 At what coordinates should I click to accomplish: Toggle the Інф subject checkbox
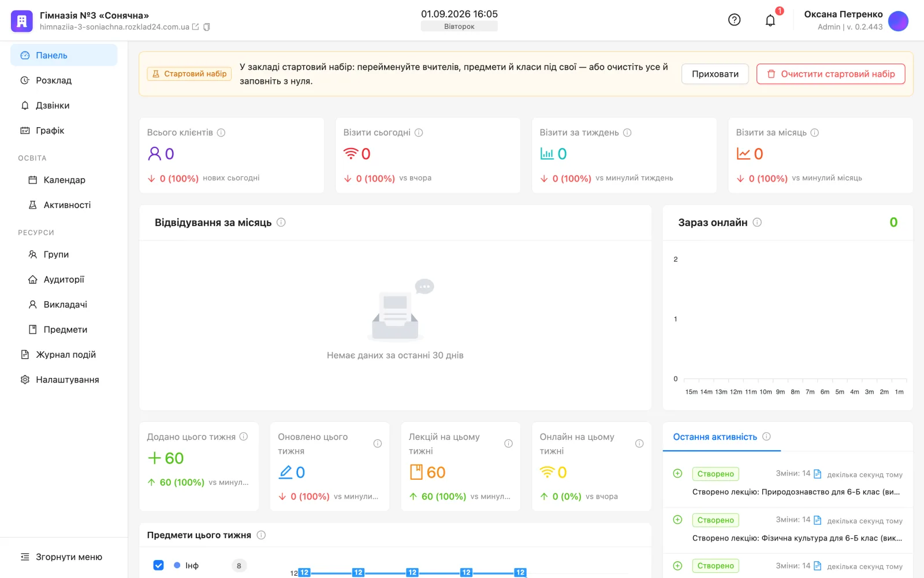[158, 565]
